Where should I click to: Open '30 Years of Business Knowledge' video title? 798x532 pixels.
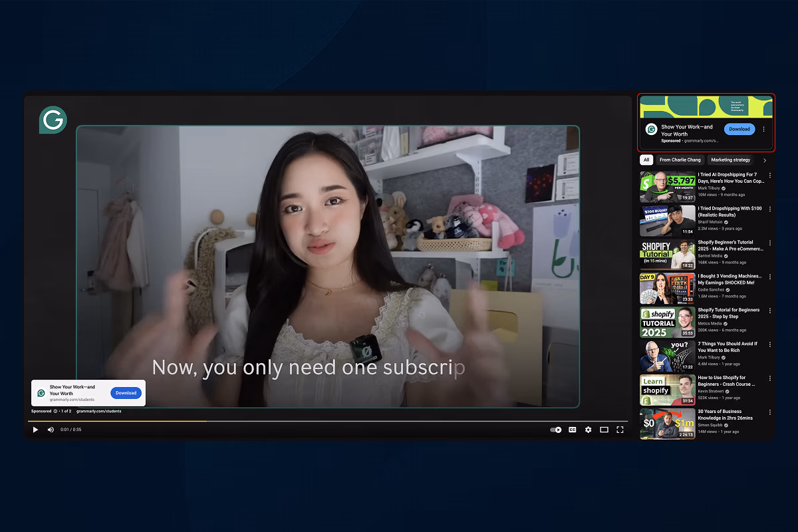726,415
